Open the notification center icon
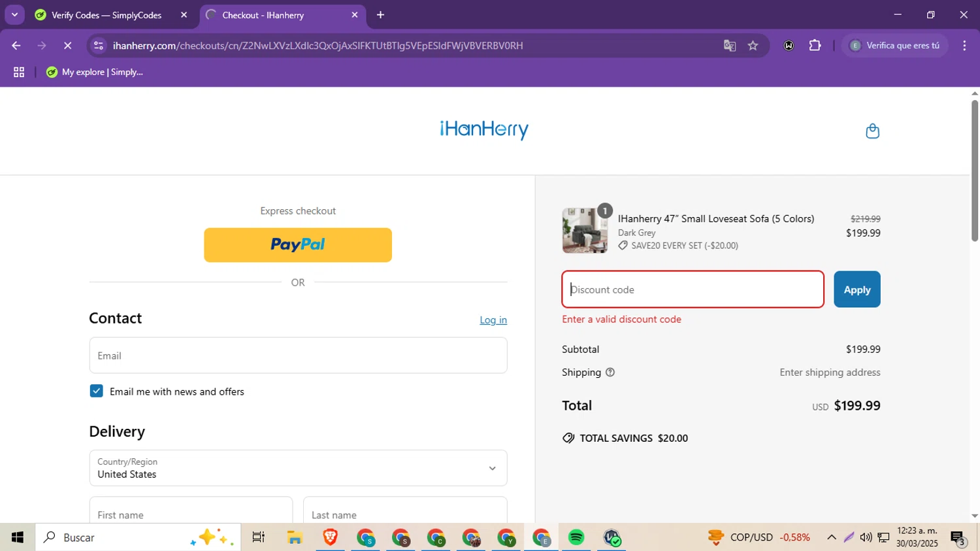The image size is (980, 551). (x=958, y=538)
